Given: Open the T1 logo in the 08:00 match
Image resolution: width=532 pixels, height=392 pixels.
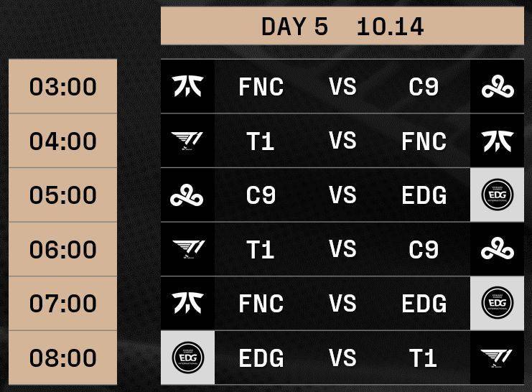Looking at the screenshot, I should pos(497,358).
